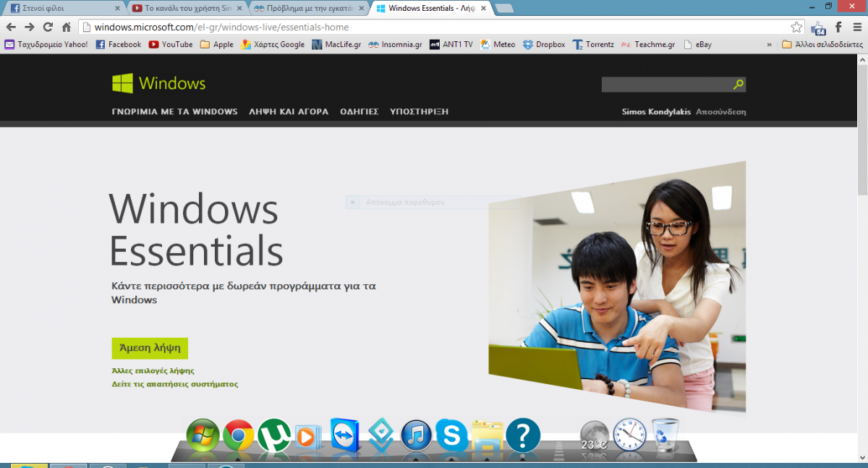Focus the Windows site search box

pos(666,85)
